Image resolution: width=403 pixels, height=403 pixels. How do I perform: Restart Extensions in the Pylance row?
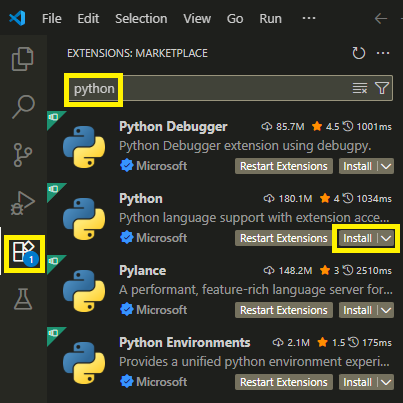(x=284, y=310)
